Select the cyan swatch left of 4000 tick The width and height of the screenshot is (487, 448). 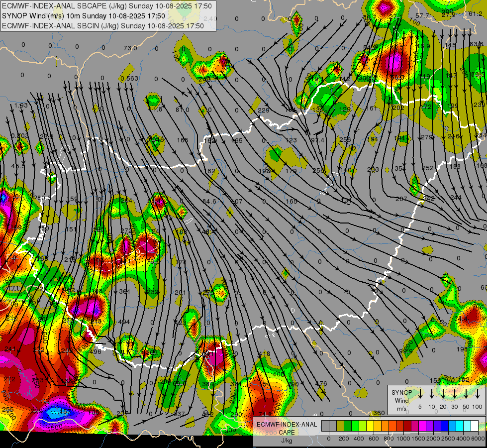click(459, 426)
